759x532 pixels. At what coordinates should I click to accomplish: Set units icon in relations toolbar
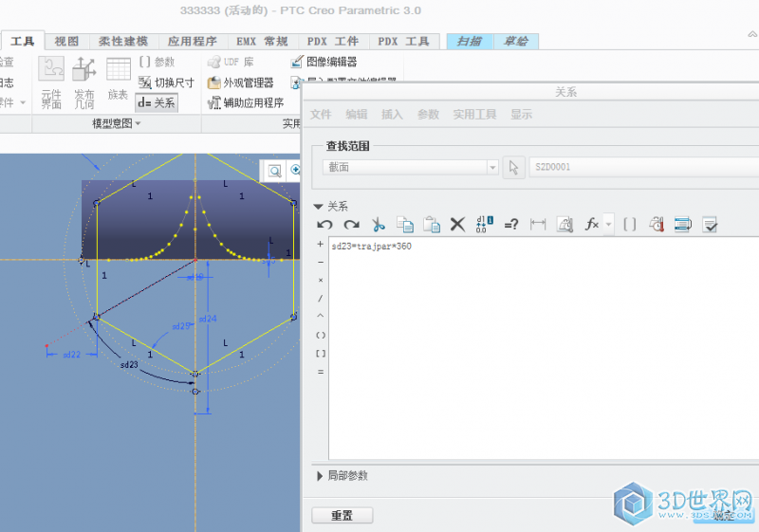[565, 225]
